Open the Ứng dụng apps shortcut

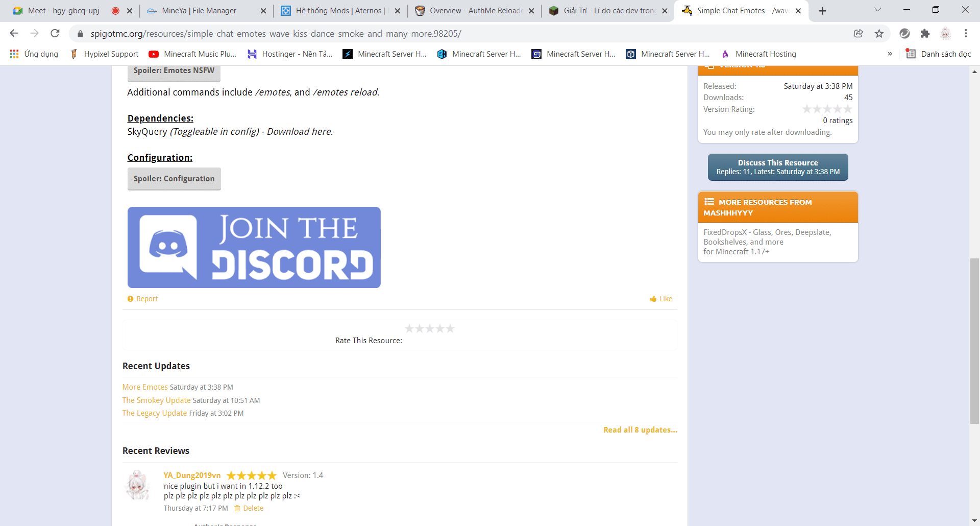(34, 54)
